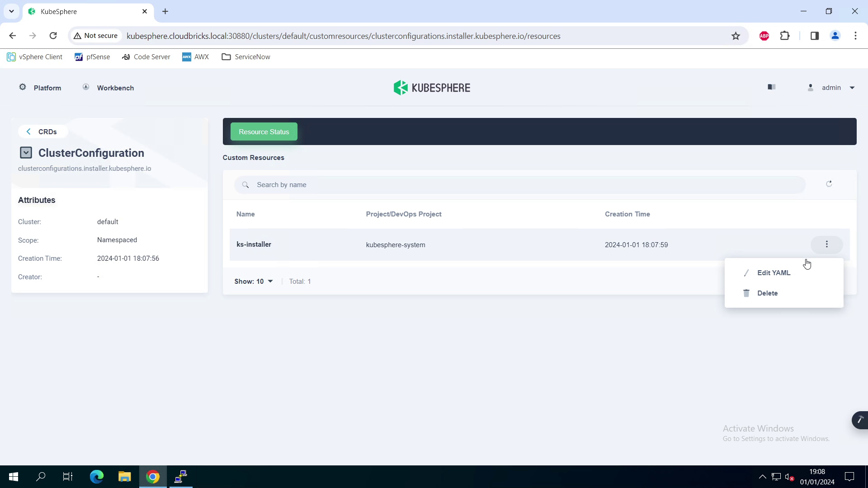Screen dimensions: 868x488
Task: Open the Workbench link
Action: coord(115,88)
